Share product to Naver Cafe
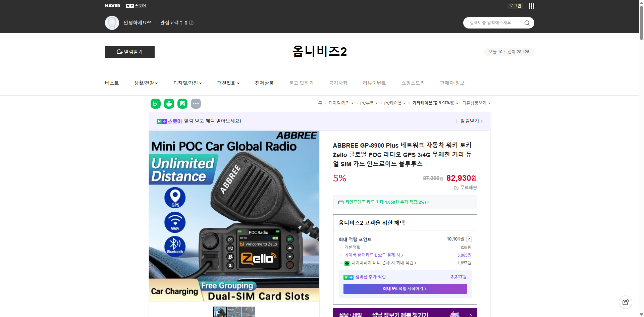 [169, 104]
